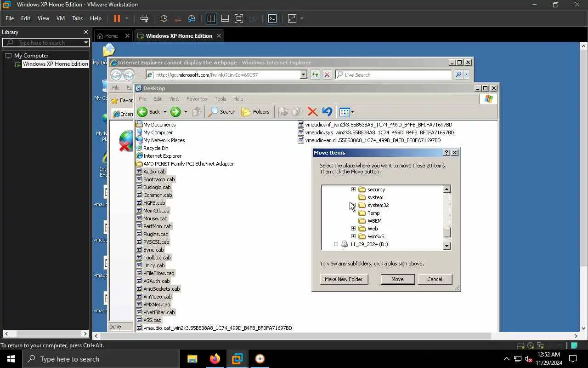Select the Temp folder in Move Items
Image resolution: width=588 pixels, height=368 pixels.
click(x=373, y=213)
